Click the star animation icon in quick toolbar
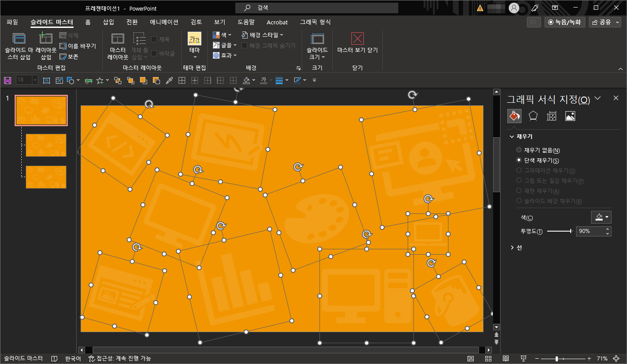The height and width of the screenshot is (364, 627). coord(100,80)
